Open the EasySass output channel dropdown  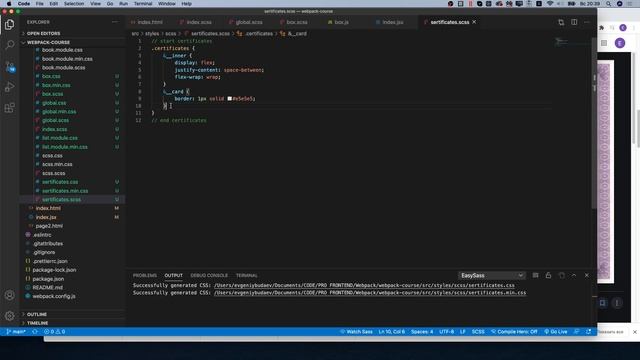[x=492, y=276]
